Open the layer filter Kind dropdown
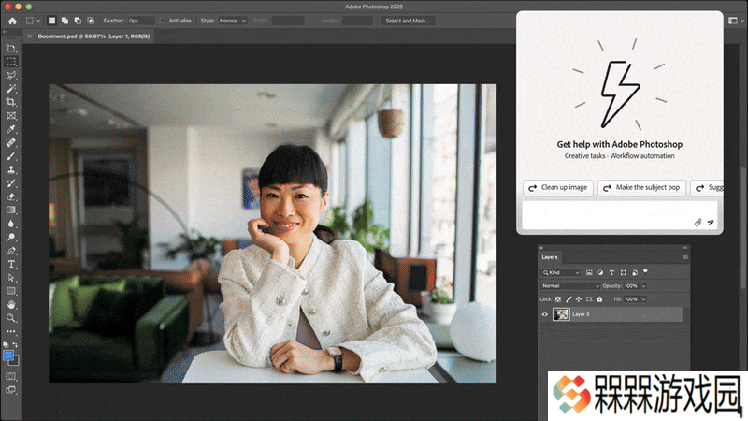Image resolution: width=748 pixels, height=421 pixels. (561, 272)
